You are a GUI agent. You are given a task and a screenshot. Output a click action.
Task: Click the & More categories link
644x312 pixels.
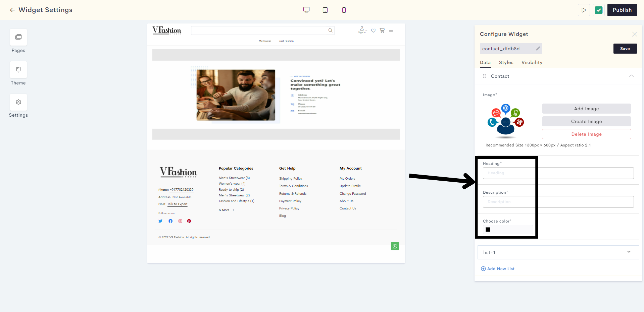[x=227, y=210]
